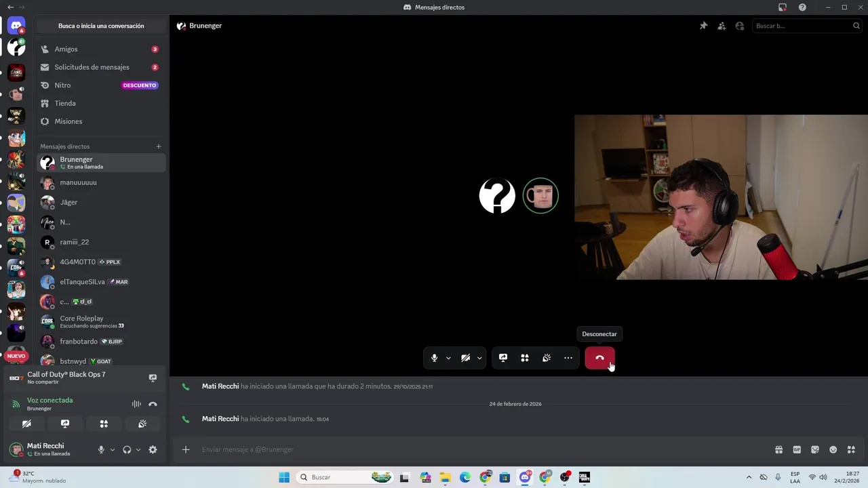The image size is (868, 488).
Task: Open Discord inbox icon in title bar
Action: (x=783, y=7)
